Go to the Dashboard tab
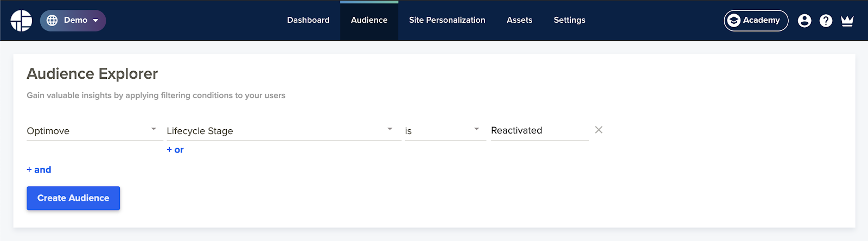The height and width of the screenshot is (241, 868). tap(308, 20)
